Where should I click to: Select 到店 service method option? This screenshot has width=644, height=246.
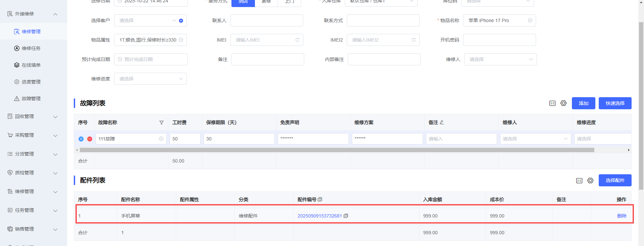click(x=243, y=2)
